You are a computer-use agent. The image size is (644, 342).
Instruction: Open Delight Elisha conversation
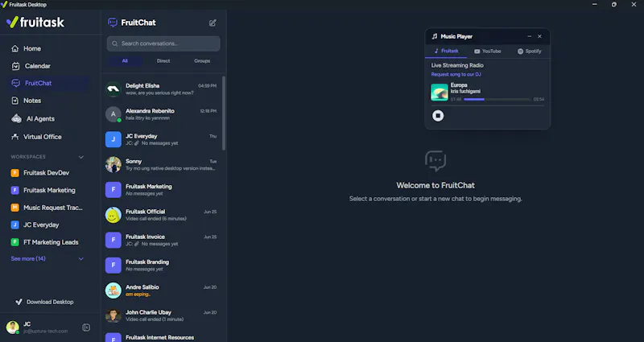click(x=162, y=89)
